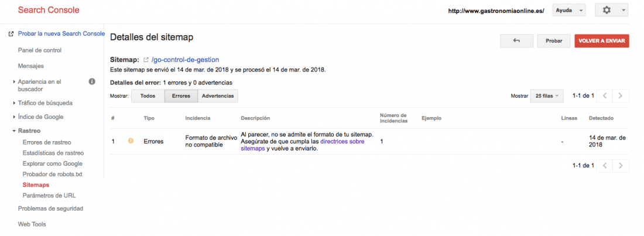This screenshot has height=236, width=644.
Task: Click the Tipo column header
Action: [x=149, y=118]
